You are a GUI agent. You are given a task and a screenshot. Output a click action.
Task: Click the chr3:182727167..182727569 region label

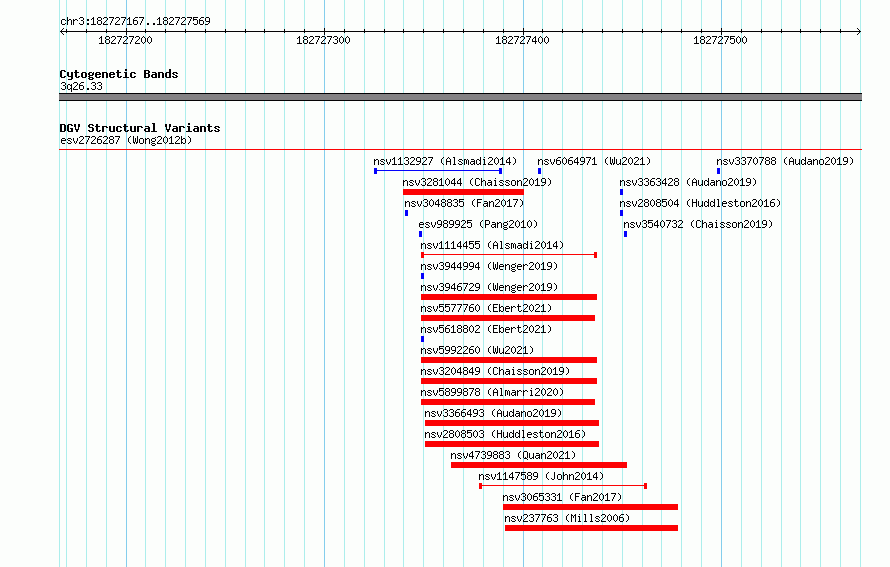pos(135,21)
